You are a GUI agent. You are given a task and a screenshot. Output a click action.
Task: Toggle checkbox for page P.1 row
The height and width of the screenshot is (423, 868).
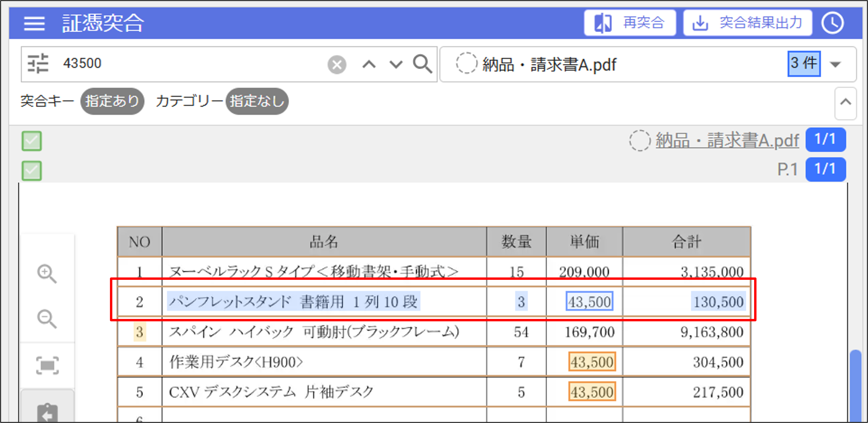[x=32, y=170]
